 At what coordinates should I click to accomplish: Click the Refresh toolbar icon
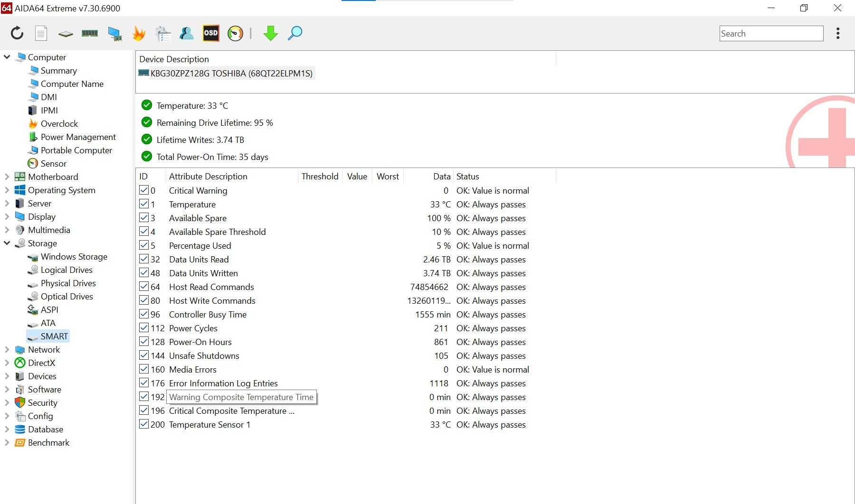17,33
